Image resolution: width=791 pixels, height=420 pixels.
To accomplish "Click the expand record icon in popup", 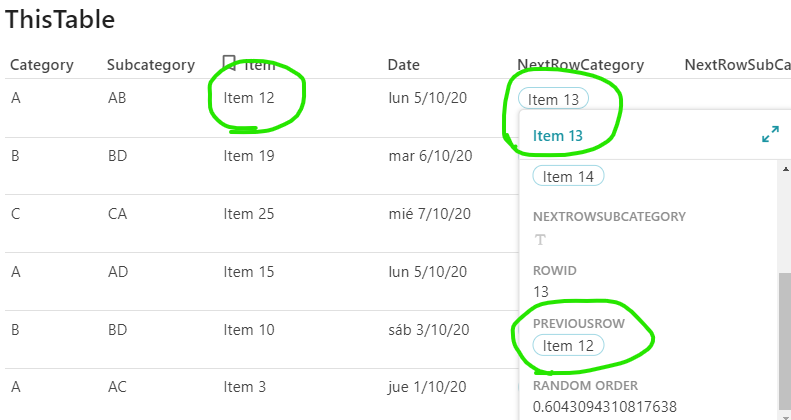I will pyautogui.click(x=770, y=134).
